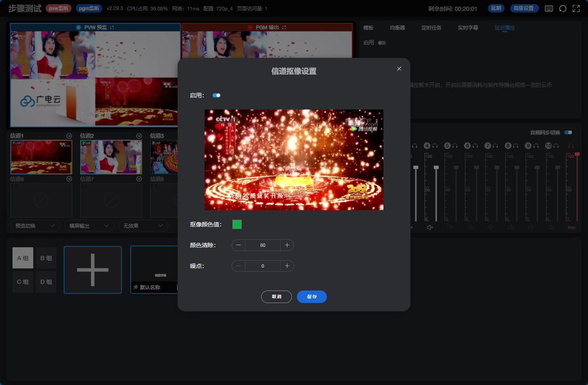The width and height of the screenshot is (588, 385).
Task: Click the 颜色清除 number field showing 80
Action: pyautogui.click(x=263, y=245)
